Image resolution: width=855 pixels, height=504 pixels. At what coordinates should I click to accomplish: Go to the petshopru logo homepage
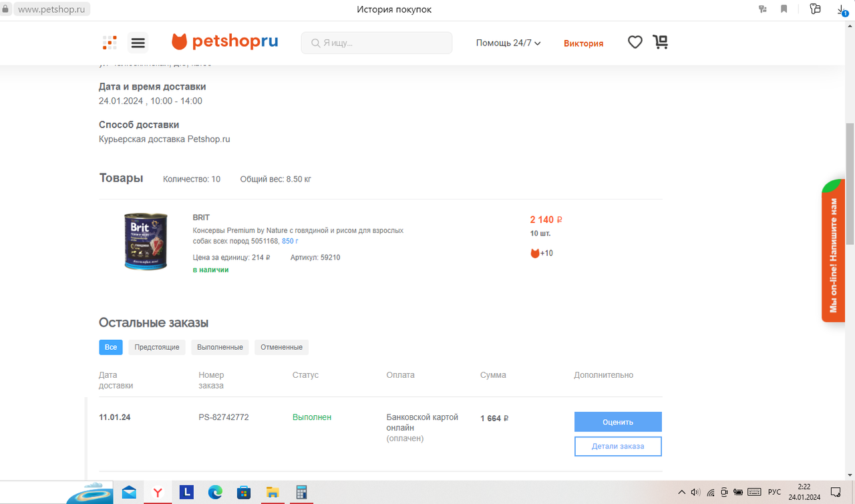pos(224,42)
